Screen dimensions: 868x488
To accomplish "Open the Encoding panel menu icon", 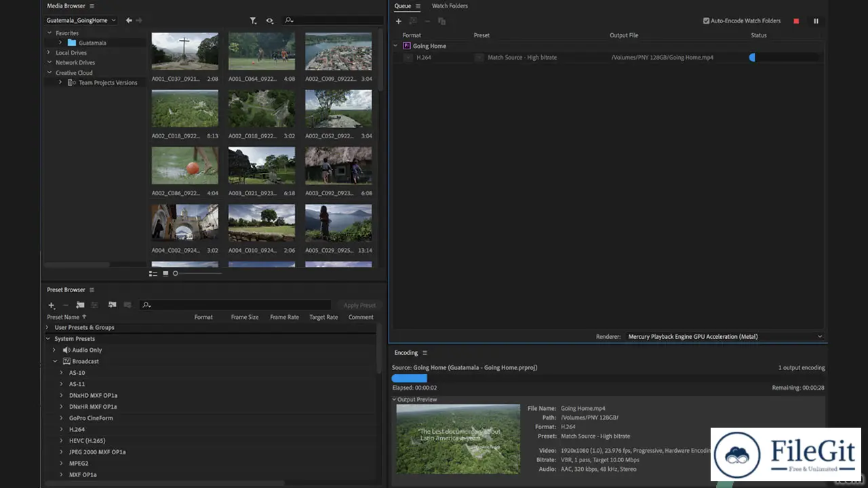I will coord(425,352).
